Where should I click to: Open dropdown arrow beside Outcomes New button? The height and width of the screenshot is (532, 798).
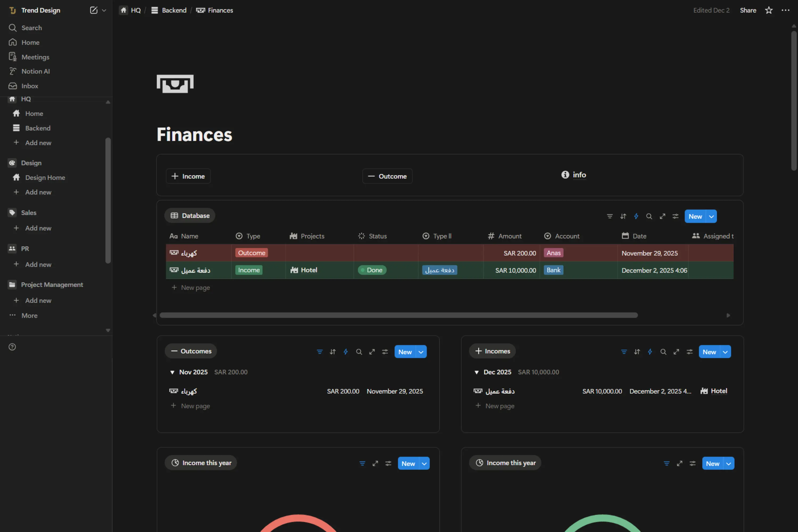click(x=421, y=352)
